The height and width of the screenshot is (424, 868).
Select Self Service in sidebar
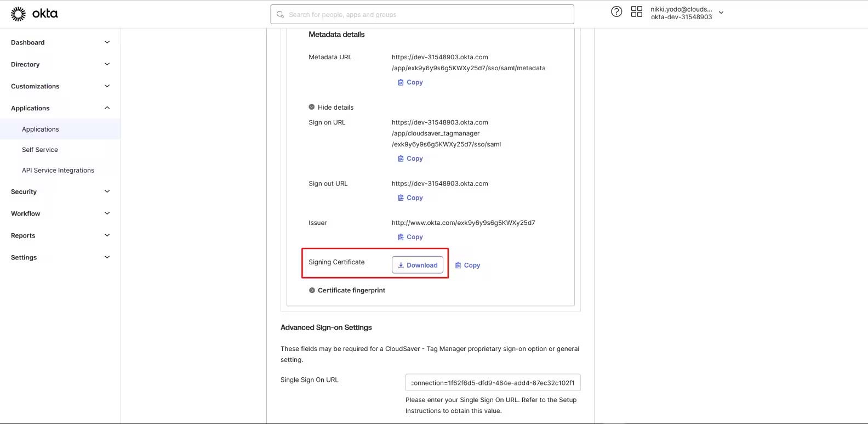(x=40, y=150)
